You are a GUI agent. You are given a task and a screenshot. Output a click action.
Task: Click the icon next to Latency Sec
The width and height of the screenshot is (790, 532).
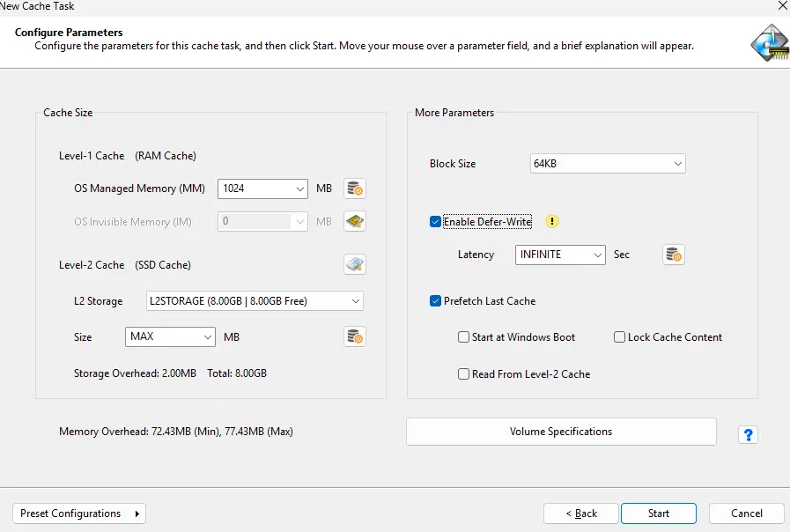(x=674, y=255)
